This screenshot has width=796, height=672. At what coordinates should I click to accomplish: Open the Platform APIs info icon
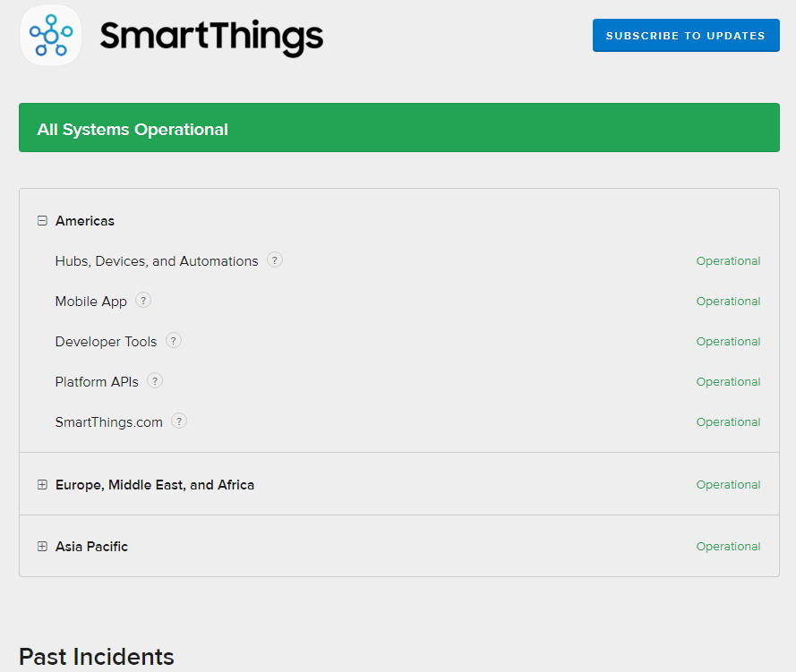coord(155,380)
